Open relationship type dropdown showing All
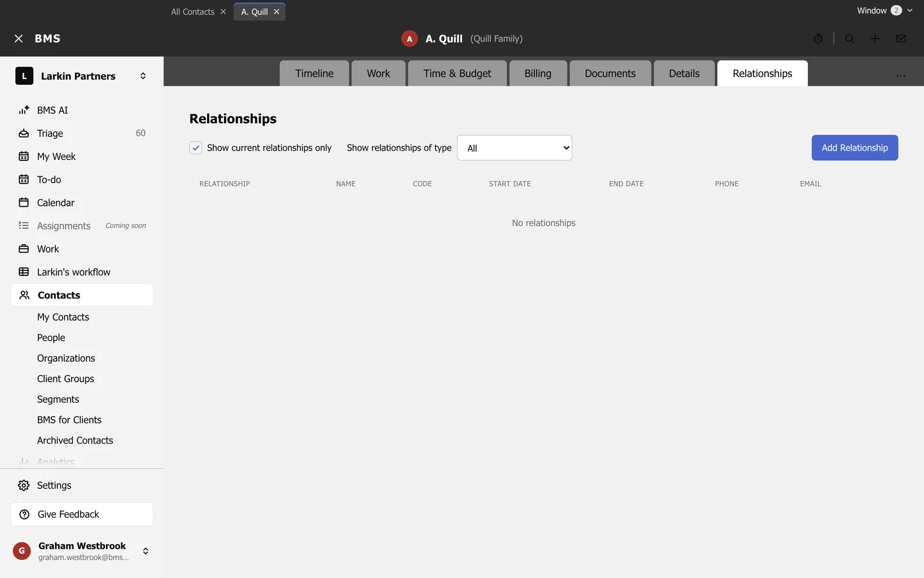This screenshot has height=578, width=924. tap(515, 148)
